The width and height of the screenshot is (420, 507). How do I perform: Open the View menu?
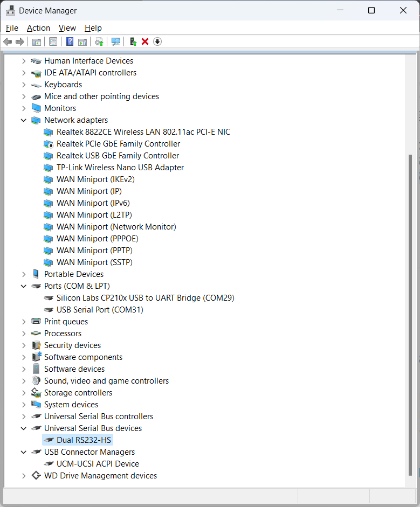[x=67, y=28]
